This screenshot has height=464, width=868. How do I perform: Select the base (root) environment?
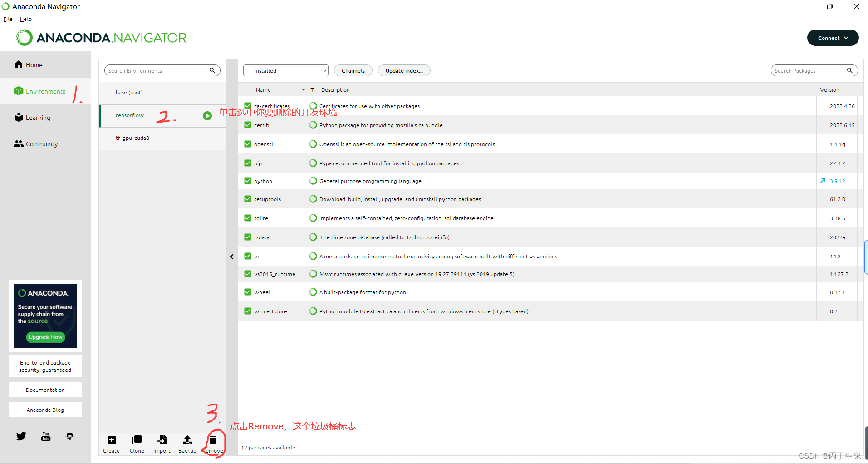pos(162,93)
